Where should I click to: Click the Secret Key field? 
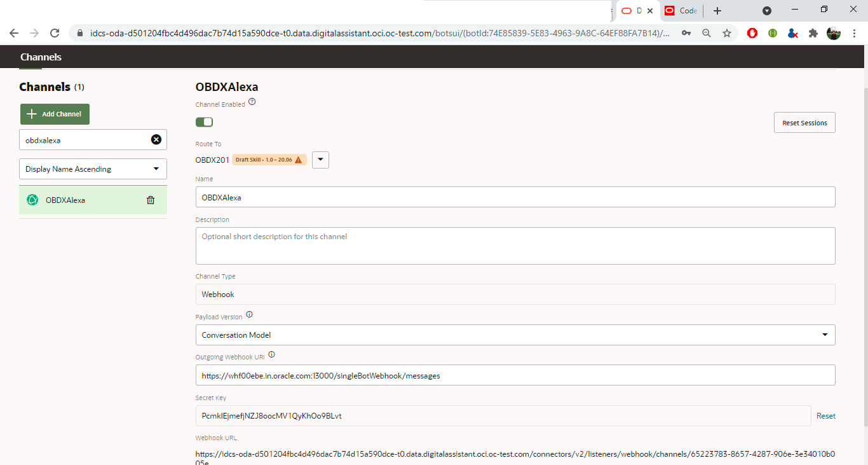(x=503, y=416)
